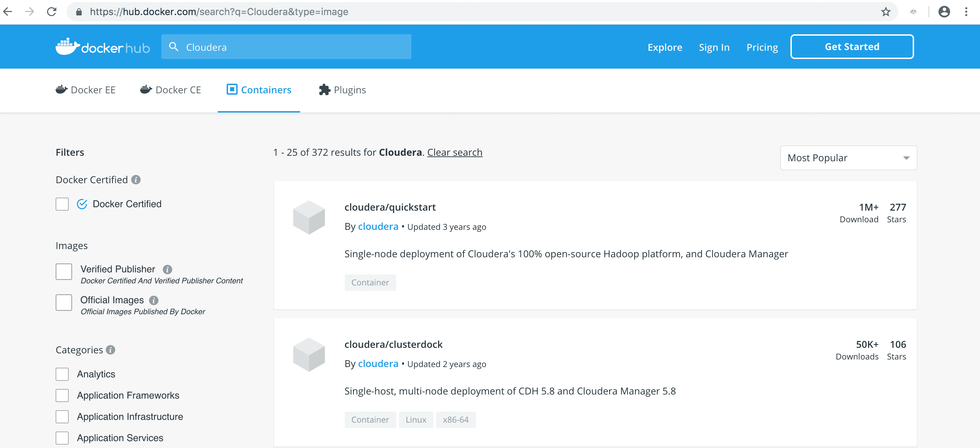Click the browser address bar URL
The height and width of the screenshot is (448, 980).
(x=219, y=12)
